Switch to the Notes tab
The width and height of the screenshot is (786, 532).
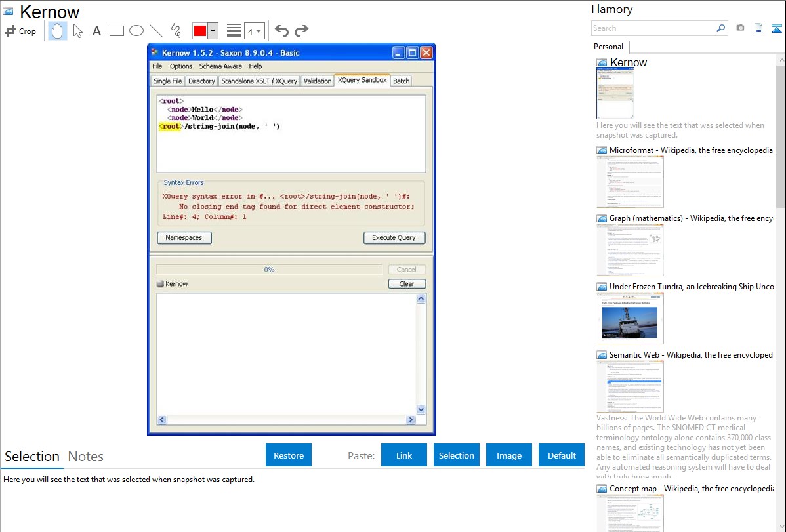pos(86,457)
